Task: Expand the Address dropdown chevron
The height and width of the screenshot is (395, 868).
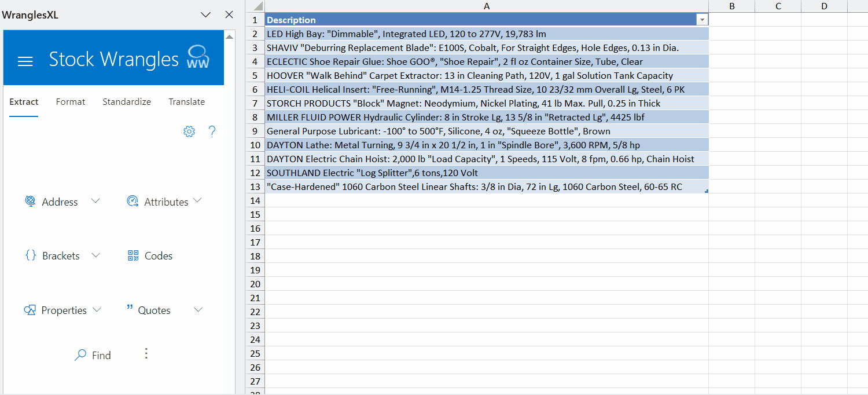Action: [96, 201]
